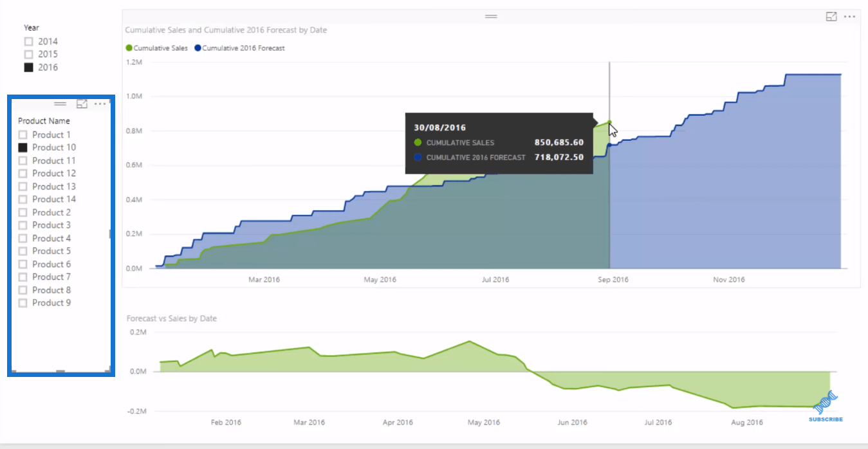Grab the Product Name slicer drag handle
The width and height of the screenshot is (868, 449).
click(60, 104)
